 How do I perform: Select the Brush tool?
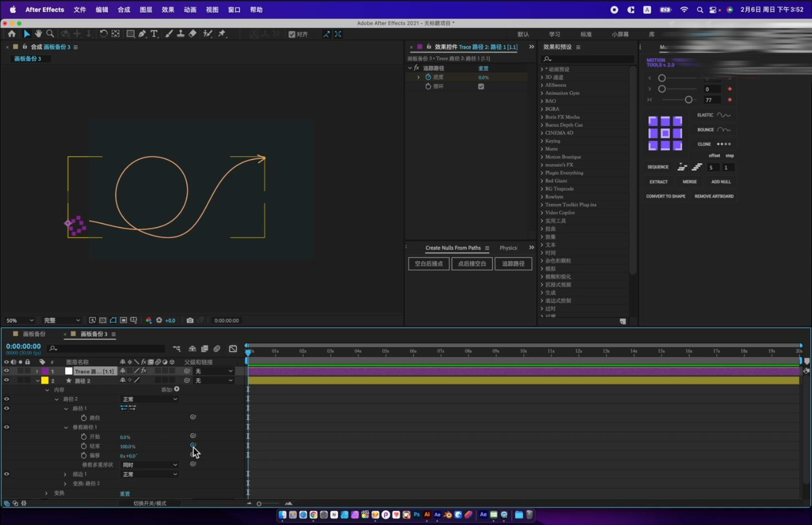[169, 34]
